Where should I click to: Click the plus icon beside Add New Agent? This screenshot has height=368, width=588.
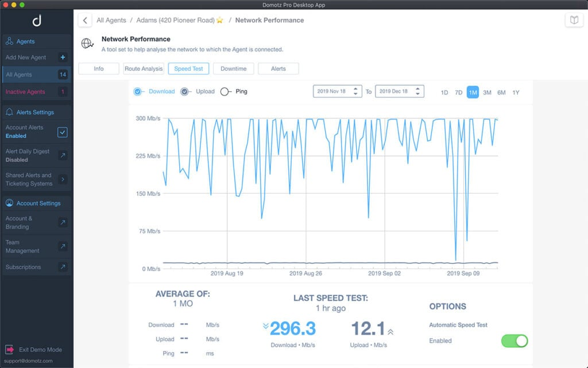tap(63, 57)
